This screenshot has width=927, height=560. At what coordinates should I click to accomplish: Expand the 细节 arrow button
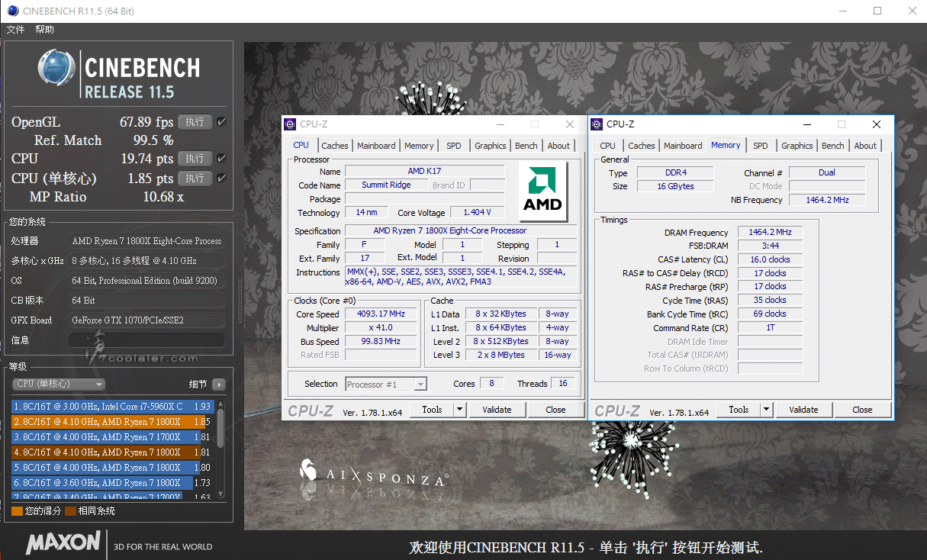click(x=218, y=385)
